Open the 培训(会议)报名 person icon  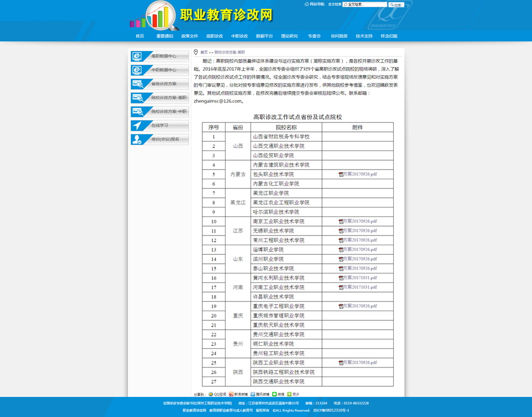coord(137,139)
